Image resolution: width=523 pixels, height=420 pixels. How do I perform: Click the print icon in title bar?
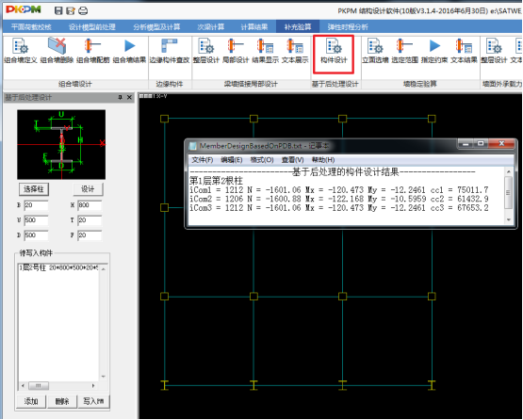pos(83,10)
